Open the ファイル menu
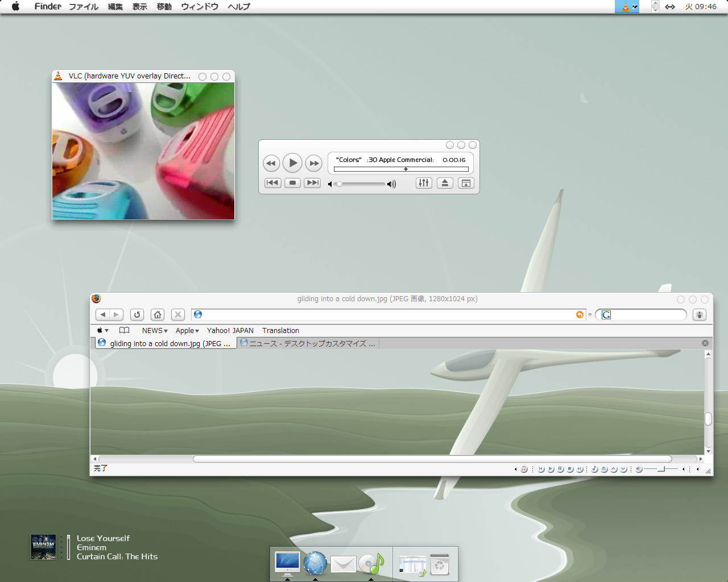Viewport: 728px width, 582px height. (84, 6)
